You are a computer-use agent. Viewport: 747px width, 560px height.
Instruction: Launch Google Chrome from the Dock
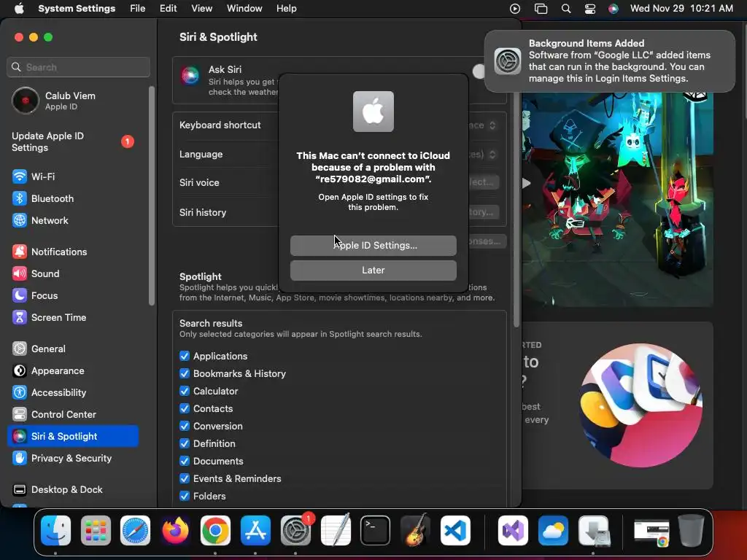[x=215, y=531]
